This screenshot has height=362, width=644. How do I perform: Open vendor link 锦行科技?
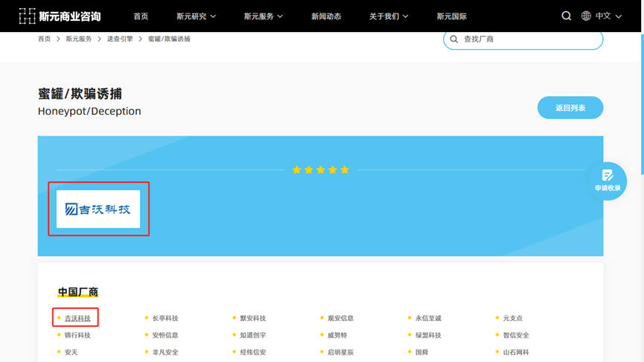77,335
